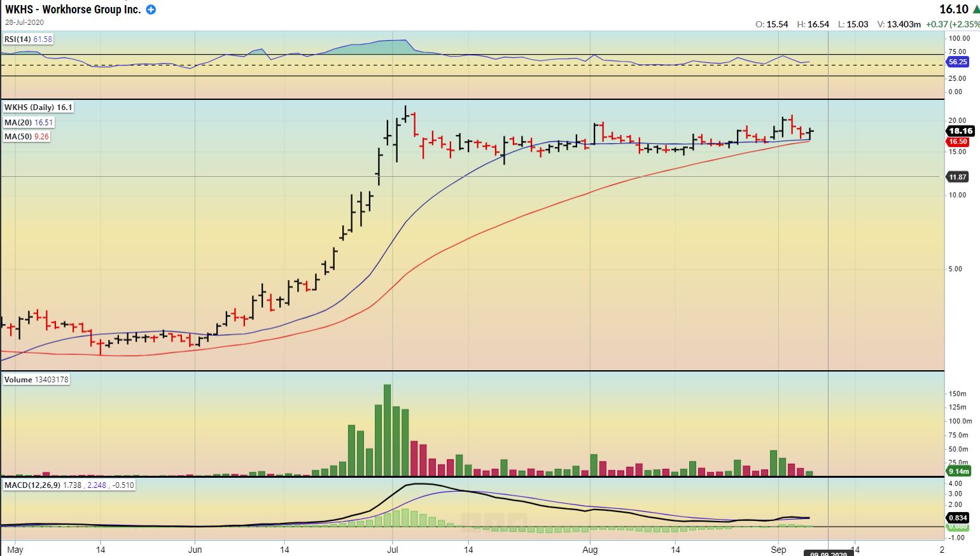This screenshot has width=980, height=556.
Task: Click the Sep label on the time axis
Action: [778, 550]
